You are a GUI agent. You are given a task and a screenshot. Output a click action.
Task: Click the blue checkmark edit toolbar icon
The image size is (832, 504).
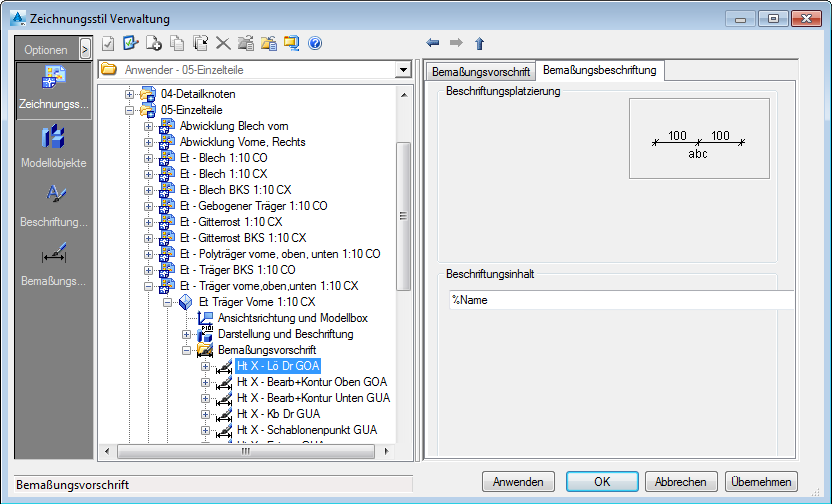coord(131,43)
